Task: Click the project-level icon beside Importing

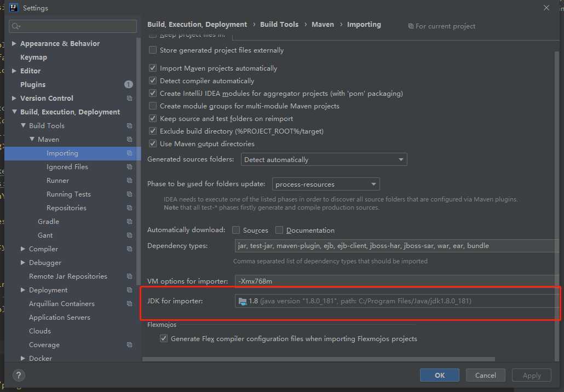Action: click(129, 153)
